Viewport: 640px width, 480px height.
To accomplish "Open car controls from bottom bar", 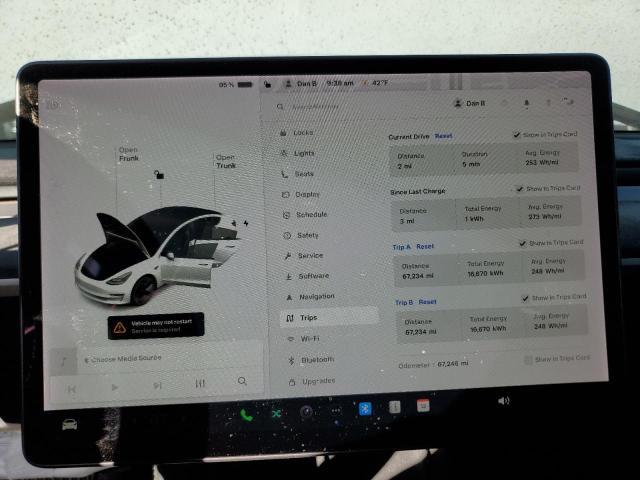I will coord(69,425).
